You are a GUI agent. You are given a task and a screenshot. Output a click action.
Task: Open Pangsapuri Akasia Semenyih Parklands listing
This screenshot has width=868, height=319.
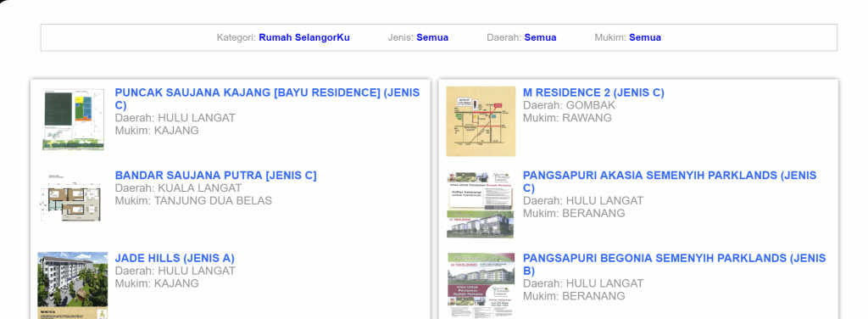(x=670, y=182)
